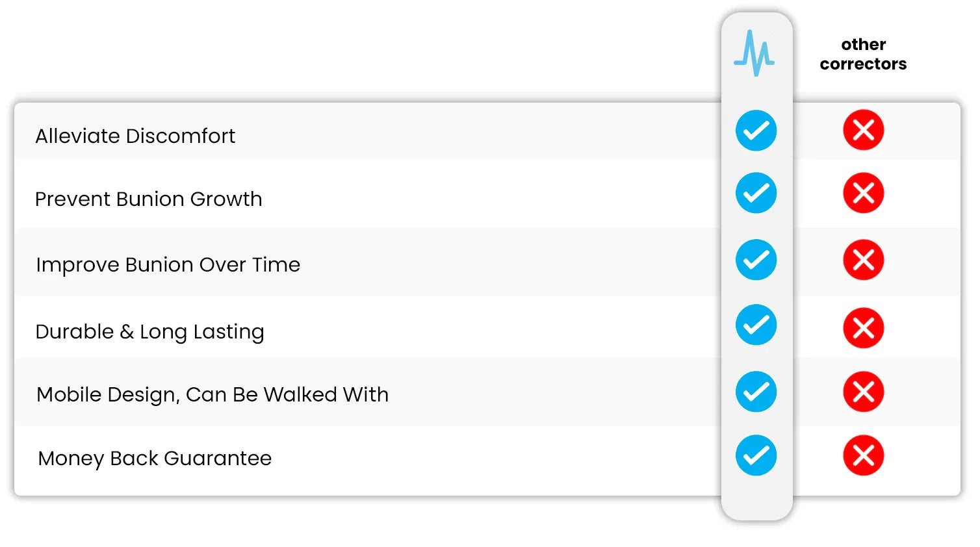Click the "other correctors" column header
This screenshot has width=980, height=547.
pos(863,54)
